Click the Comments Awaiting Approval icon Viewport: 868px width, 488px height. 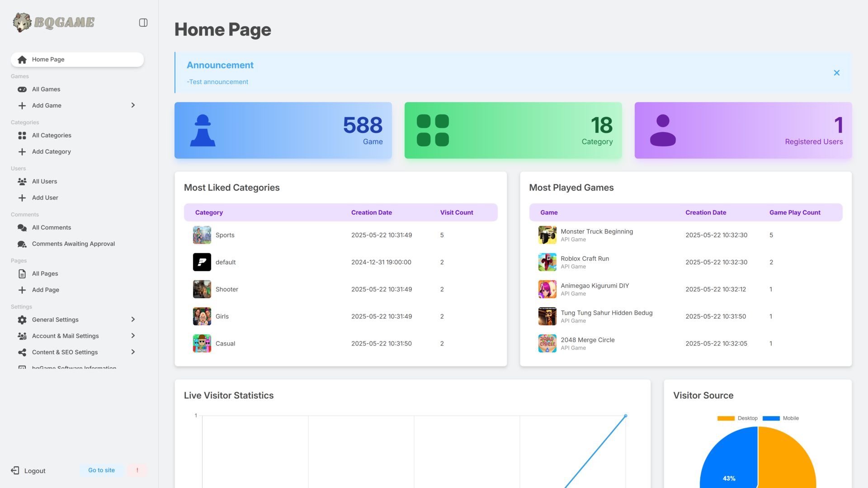coord(22,244)
